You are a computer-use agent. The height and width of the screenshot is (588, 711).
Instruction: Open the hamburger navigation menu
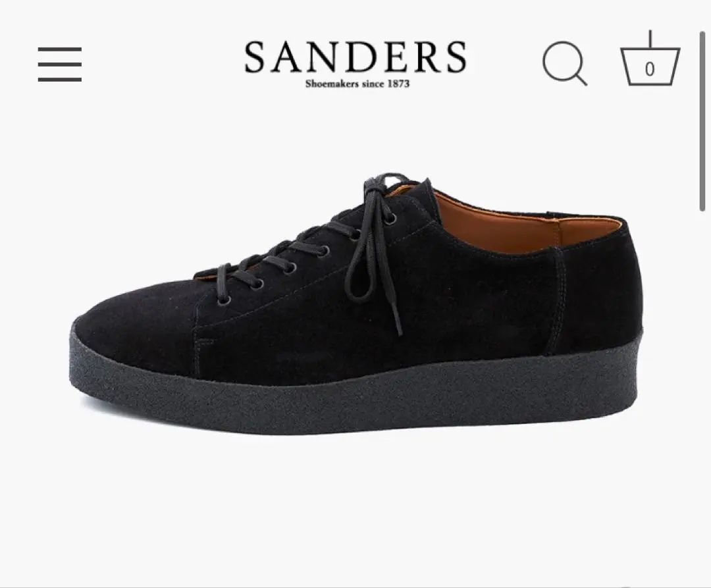(60, 64)
